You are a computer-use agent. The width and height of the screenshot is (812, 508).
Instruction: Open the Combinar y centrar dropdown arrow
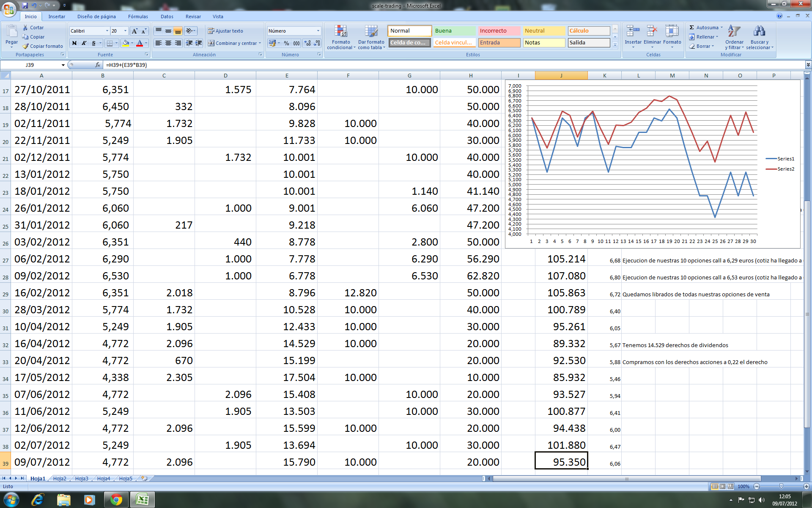click(x=260, y=43)
